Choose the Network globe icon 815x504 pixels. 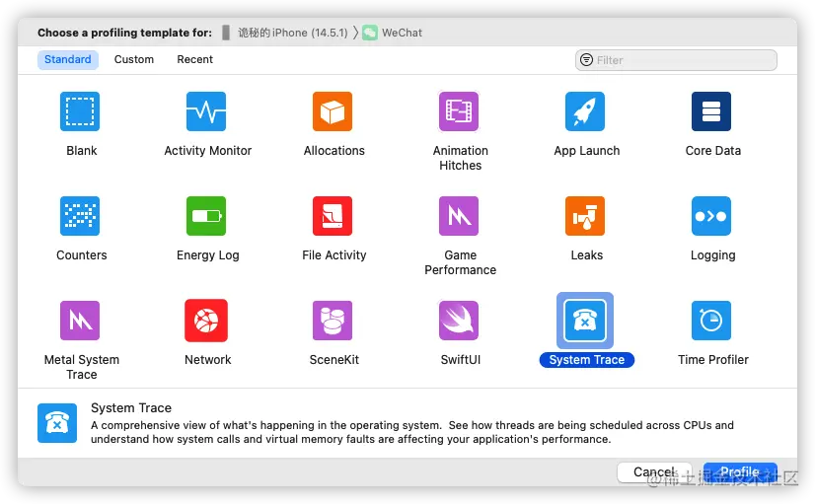pyautogui.click(x=206, y=321)
